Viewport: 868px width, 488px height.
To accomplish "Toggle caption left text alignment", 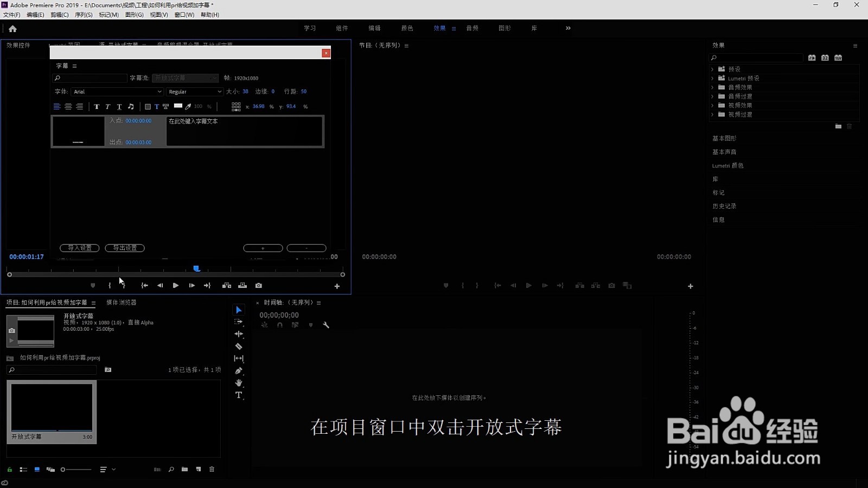I will 57,107.
